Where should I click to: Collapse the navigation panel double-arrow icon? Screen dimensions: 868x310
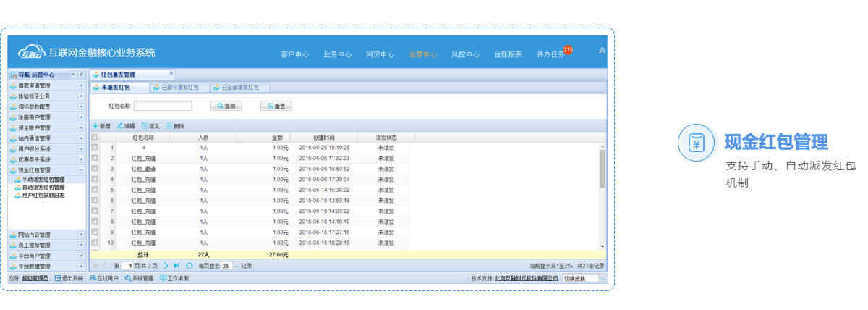[74, 75]
